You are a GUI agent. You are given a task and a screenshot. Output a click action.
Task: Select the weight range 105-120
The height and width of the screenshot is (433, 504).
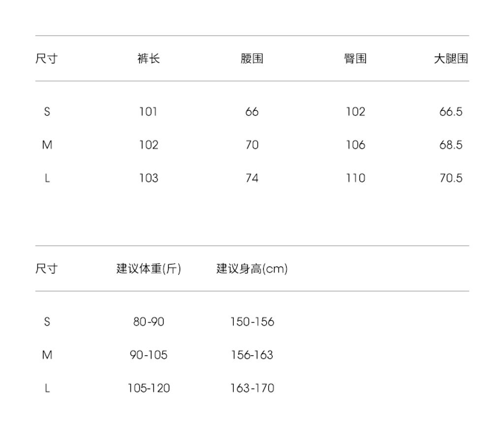click(x=149, y=388)
